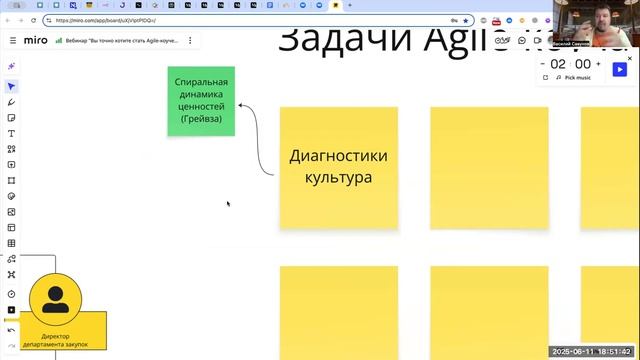Screen dimensions: 640x360
Task: Click the red YouTube extension icon
Action: (x=496, y=20)
